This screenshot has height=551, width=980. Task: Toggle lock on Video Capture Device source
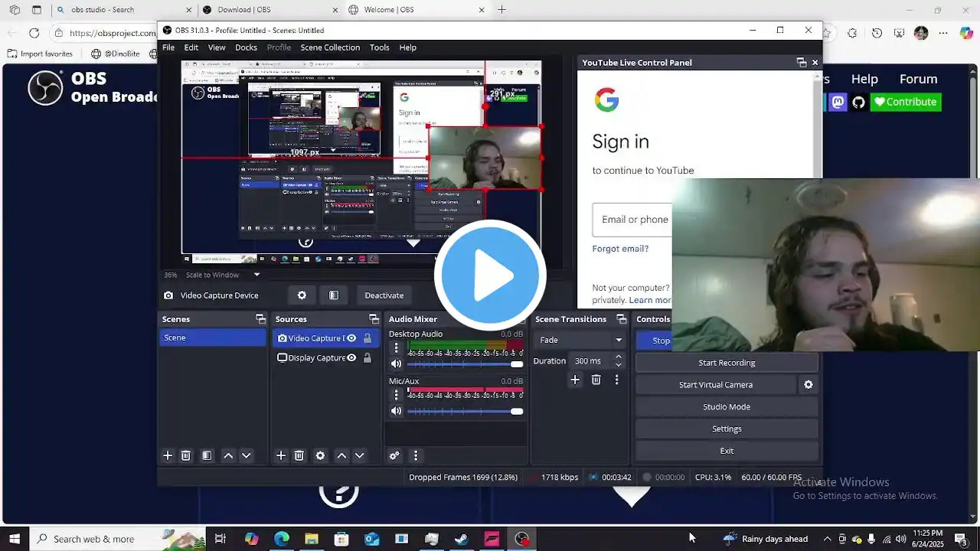point(367,338)
